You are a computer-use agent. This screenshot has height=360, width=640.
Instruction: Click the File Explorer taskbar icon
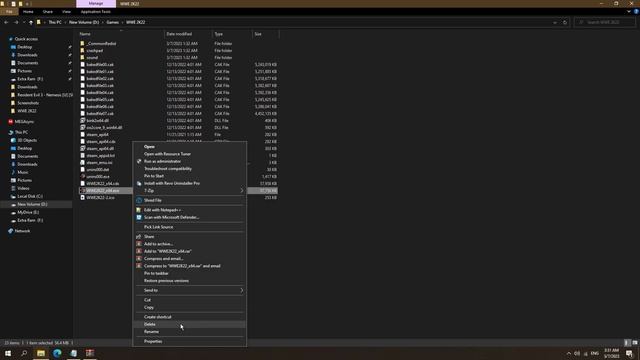tap(41, 353)
